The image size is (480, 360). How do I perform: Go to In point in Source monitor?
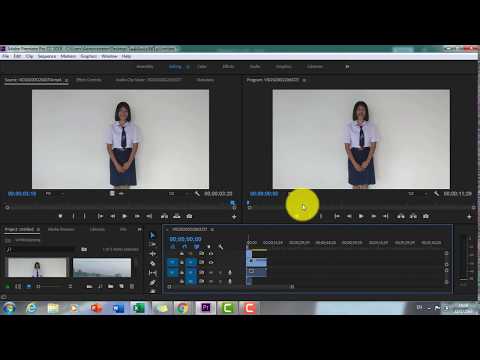(100, 216)
